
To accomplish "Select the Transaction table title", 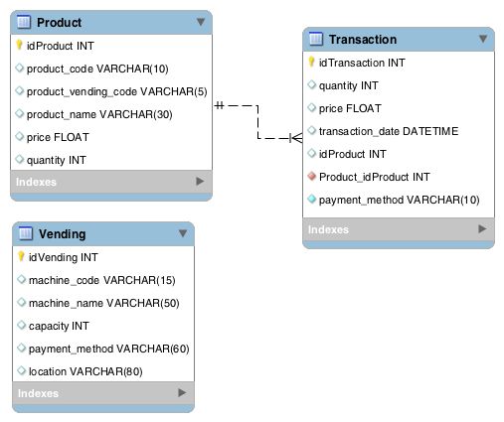I will [x=363, y=40].
